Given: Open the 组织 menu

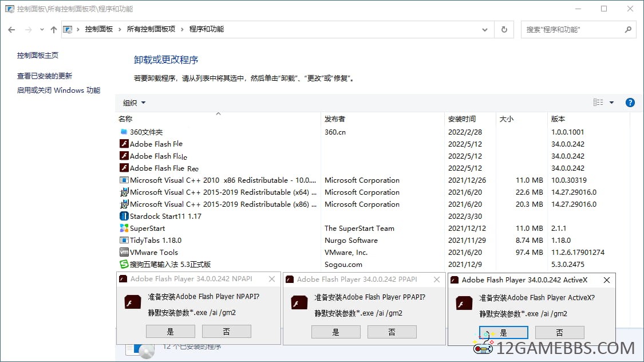Looking at the screenshot, I should 134,103.
